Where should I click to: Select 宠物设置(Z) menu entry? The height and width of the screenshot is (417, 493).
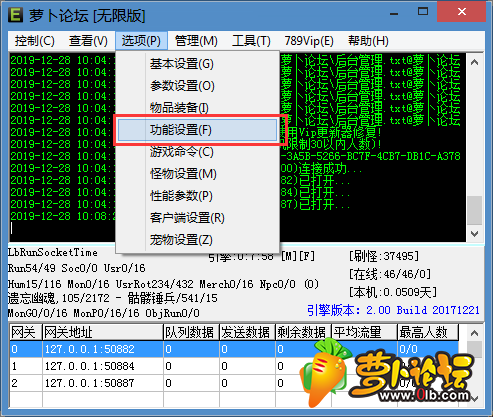pyautogui.click(x=197, y=240)
